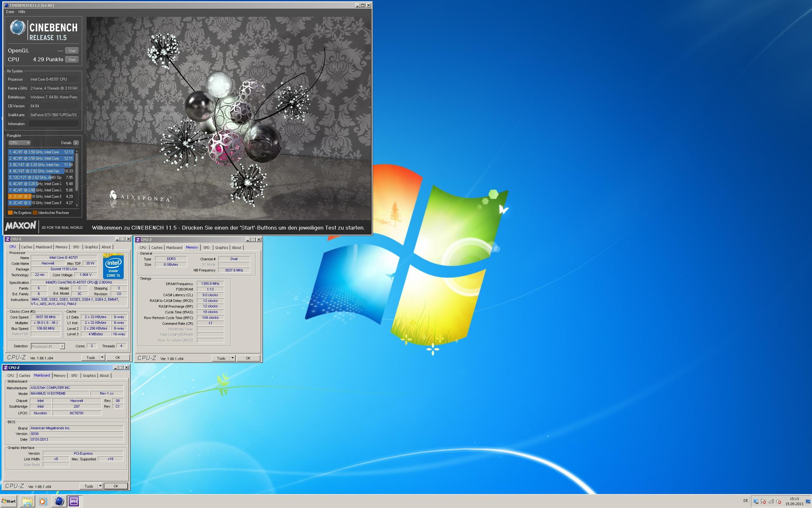Select CPU tab in the CPU-Z Memory window
The image size is (812, 508).
143,248
